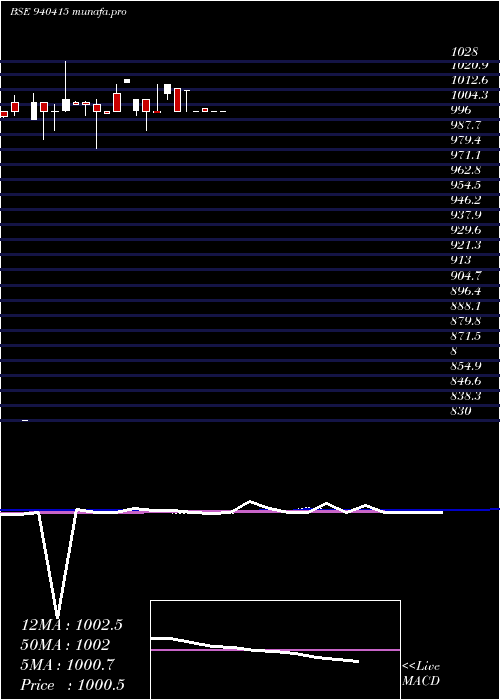Click the 838.3 price axis label
500x700 pixels.
[466, 396]
